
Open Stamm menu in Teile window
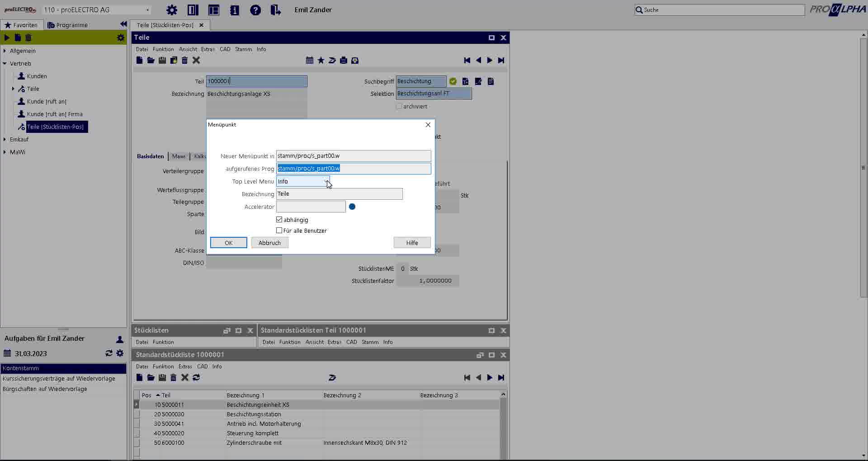click(x=243, y=49)
